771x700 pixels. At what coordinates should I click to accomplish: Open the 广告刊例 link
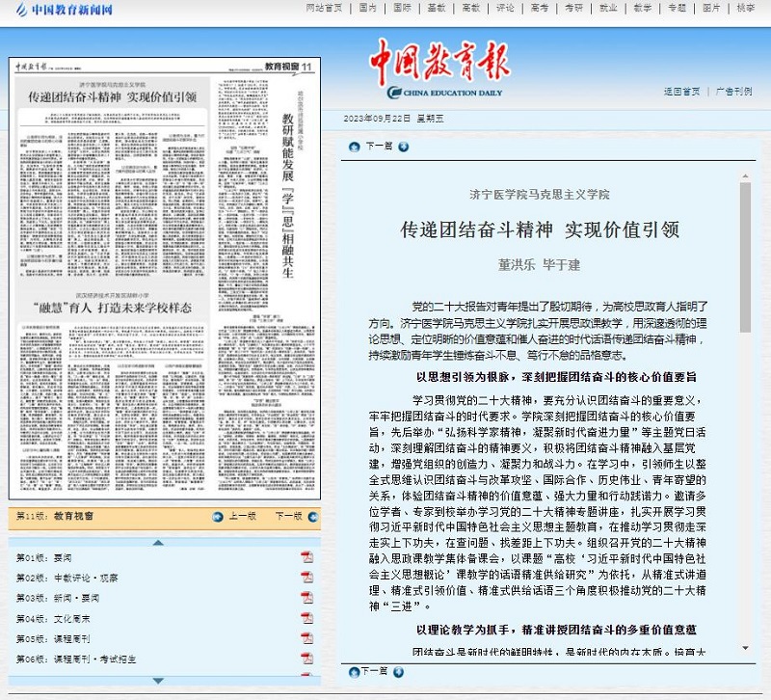(732, 92)
